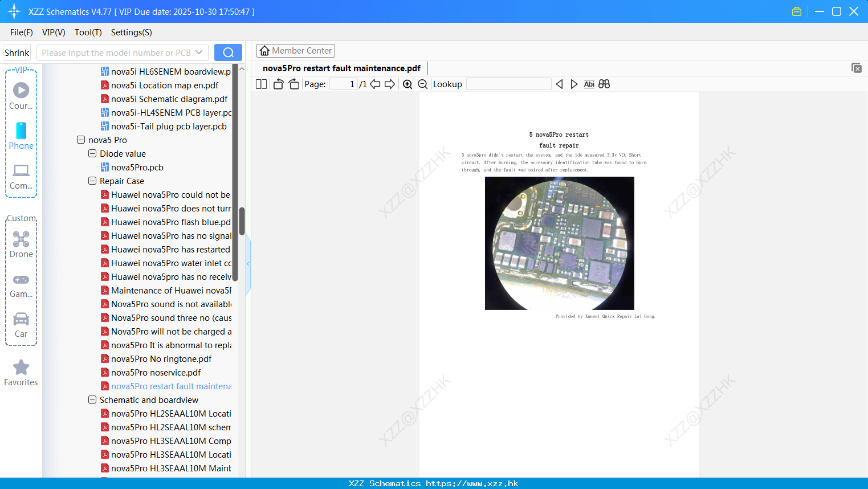Collapse the Repair Case folder
This screenshot has width=868, height=489.
pos(92,181)
